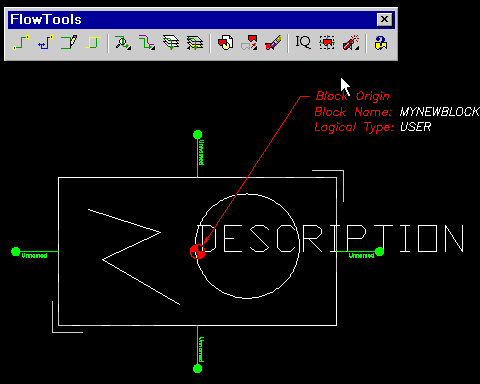Select the green flowline draw tool
The image size is (480, 384).
pos(21,43)
